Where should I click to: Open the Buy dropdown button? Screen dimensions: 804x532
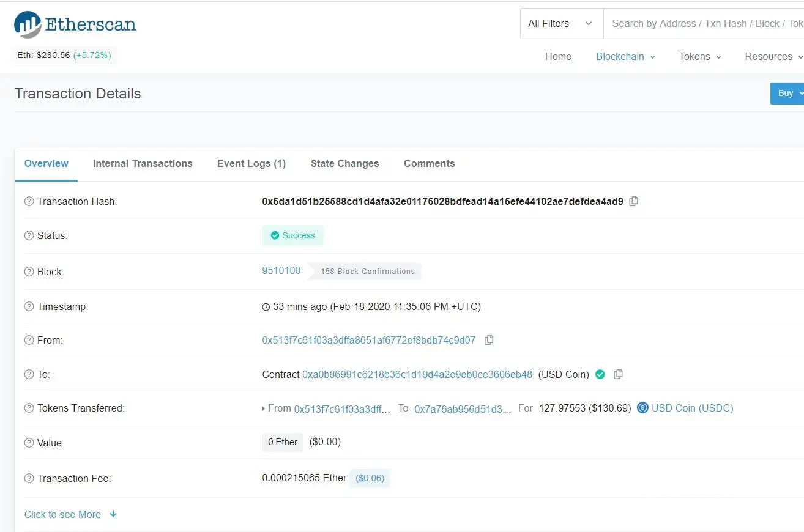coord(788,94)
